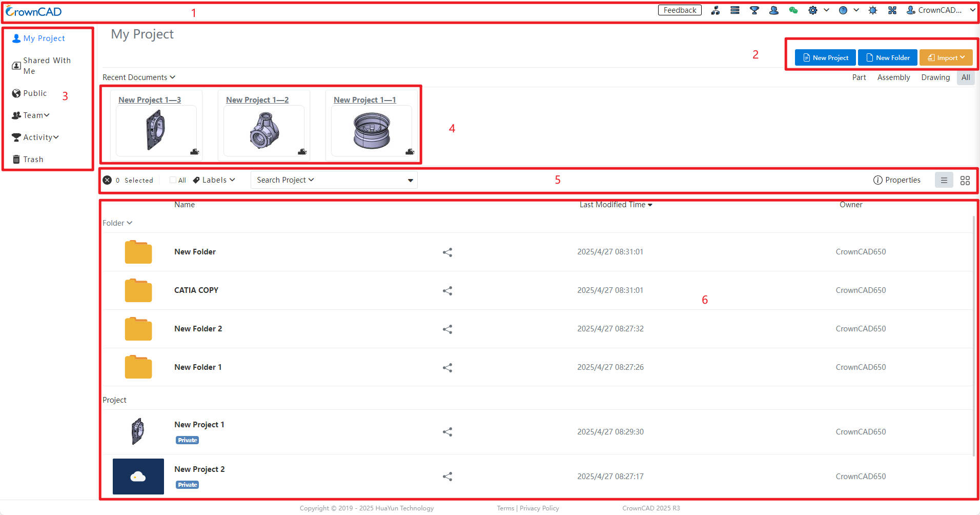Click the user silhouette icon in top bar
This screenshot has width=980, height=515.
tap(774, 10)
